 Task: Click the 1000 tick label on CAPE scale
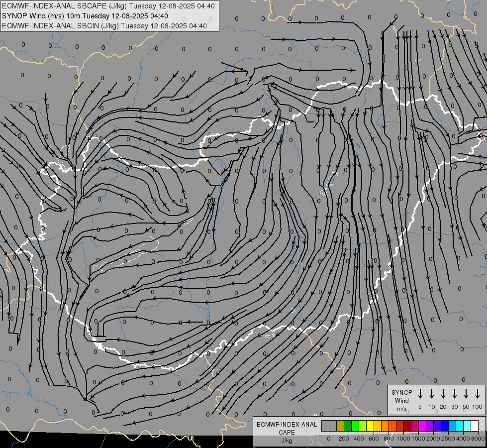point(403,439)
